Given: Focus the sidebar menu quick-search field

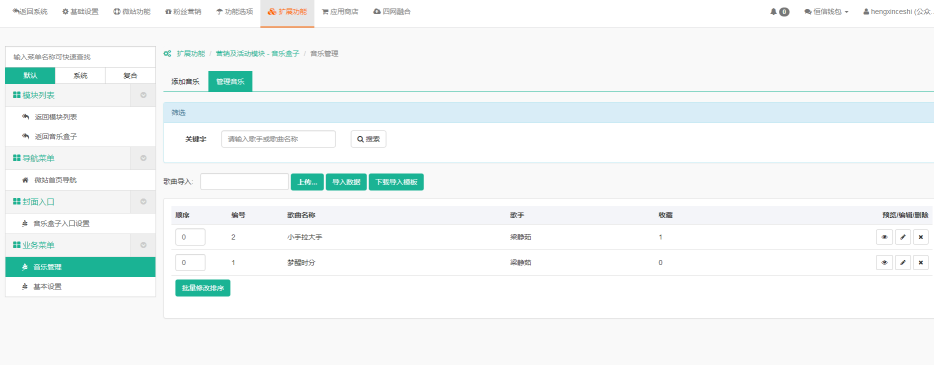Looking at the screenshot, I should click(80, 57).
